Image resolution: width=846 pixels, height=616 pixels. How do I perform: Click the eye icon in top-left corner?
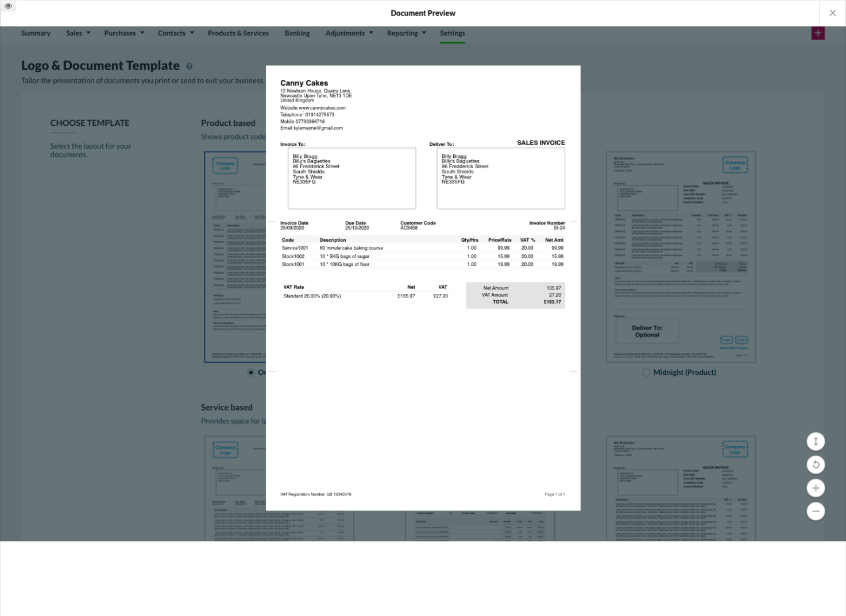[9, 6]
